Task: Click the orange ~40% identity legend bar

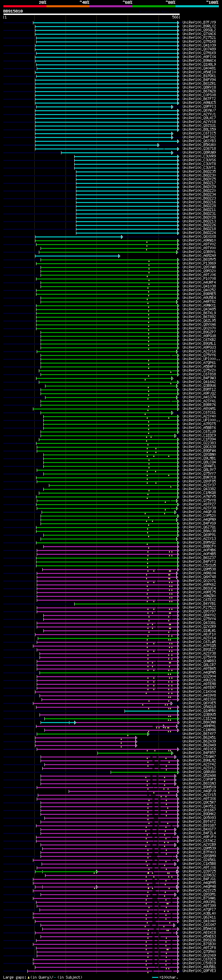Action: pyautogui.click(x=68, y=6)
